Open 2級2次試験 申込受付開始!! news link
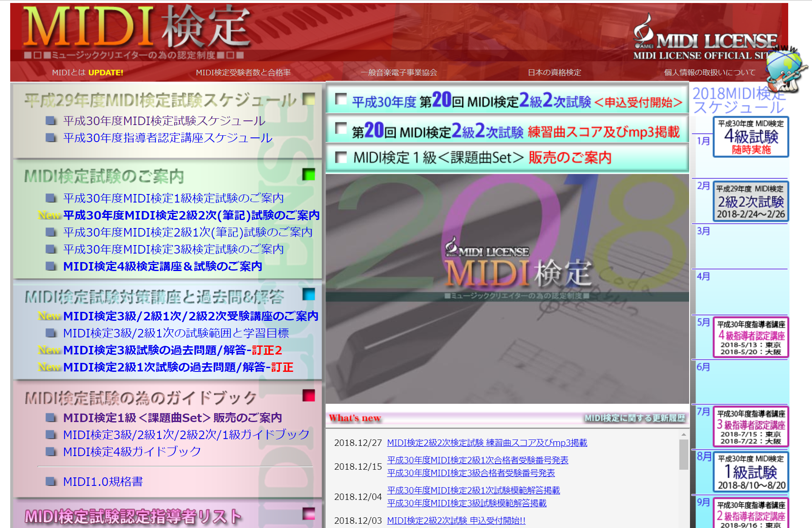Image resolution: width=812 pixels, height=528 pixels. (x=456, y=521)
